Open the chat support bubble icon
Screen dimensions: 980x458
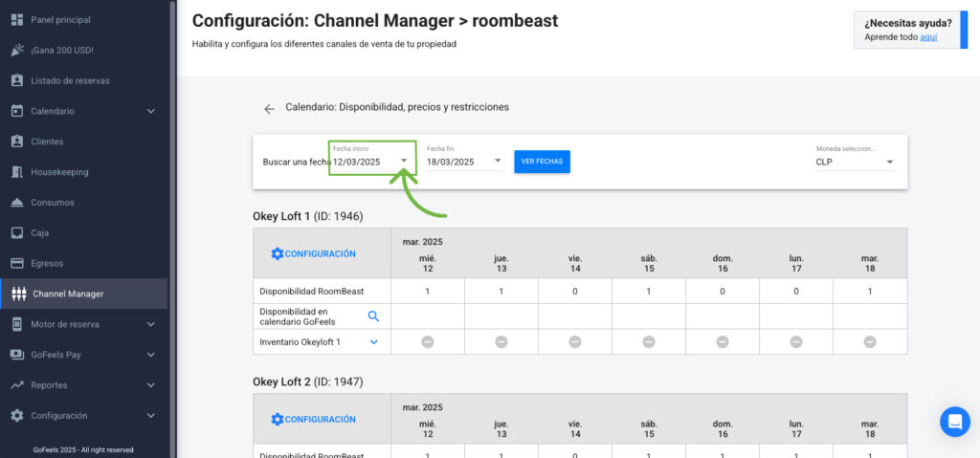pyautogui.click(x=954, y=422)
